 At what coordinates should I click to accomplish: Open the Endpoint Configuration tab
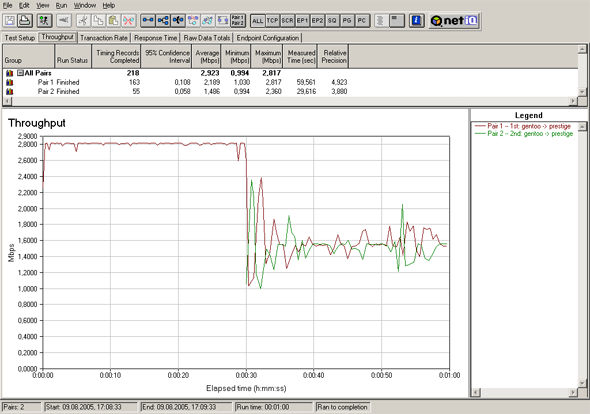coord(268,38)
